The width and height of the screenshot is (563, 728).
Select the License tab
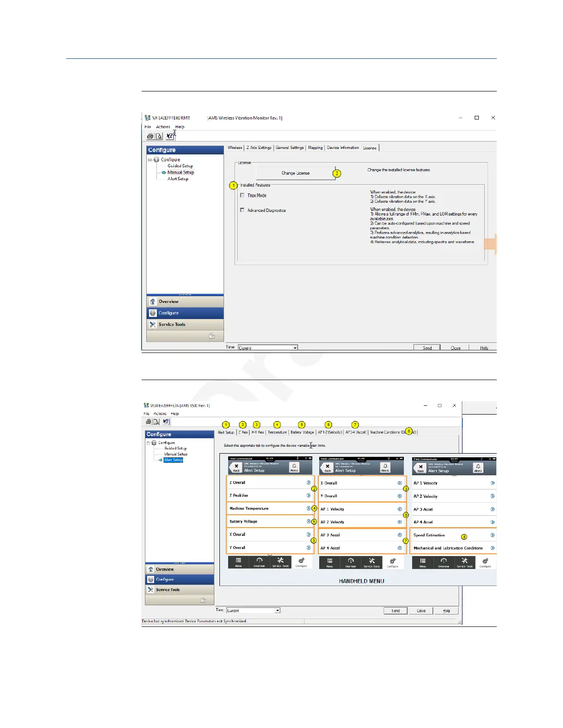pos(370,148)
